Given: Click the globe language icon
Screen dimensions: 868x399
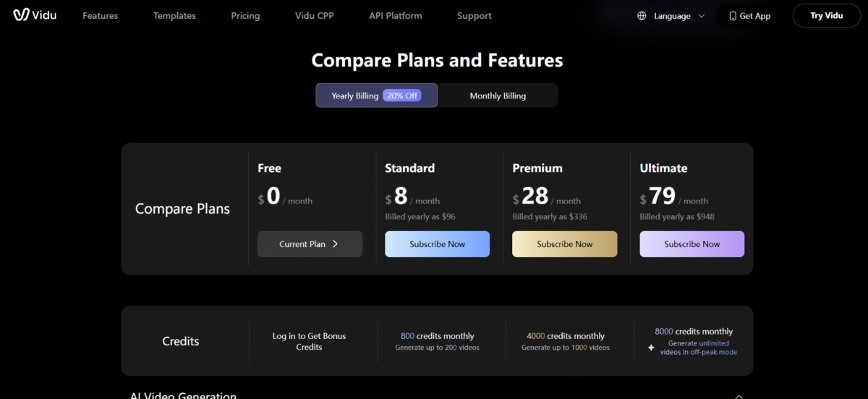Looking at the screenshot, I should click(642, 16).
